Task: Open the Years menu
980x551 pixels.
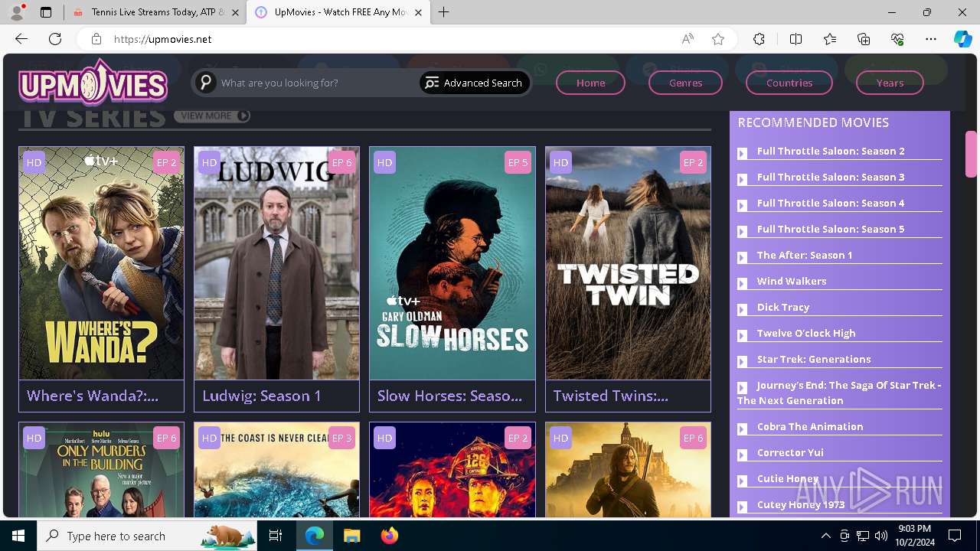Action: (x=890, y=83)
